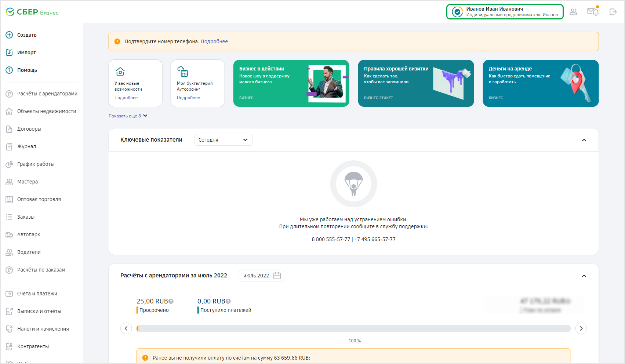Expand Показать еще 8 cards
This screenshot has width=625, height=364.
coord(128,116)
